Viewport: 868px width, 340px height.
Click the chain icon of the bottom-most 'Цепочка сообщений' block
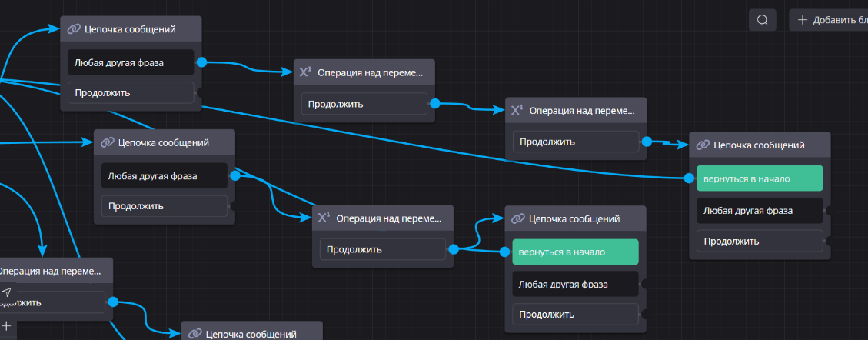pyautogui.click(x=195, y=334)
